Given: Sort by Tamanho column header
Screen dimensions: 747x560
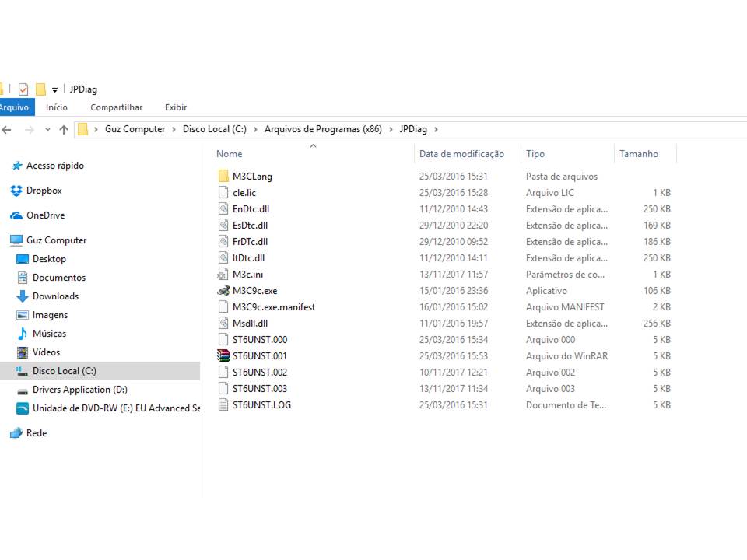Looking at the screenshot, I should click(639, 154).
